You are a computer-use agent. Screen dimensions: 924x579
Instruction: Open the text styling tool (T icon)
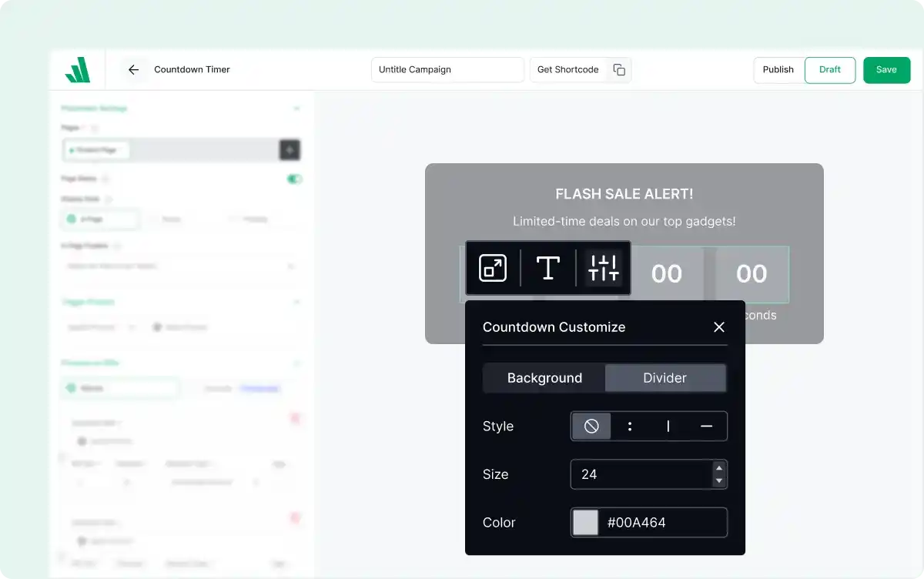547,268
